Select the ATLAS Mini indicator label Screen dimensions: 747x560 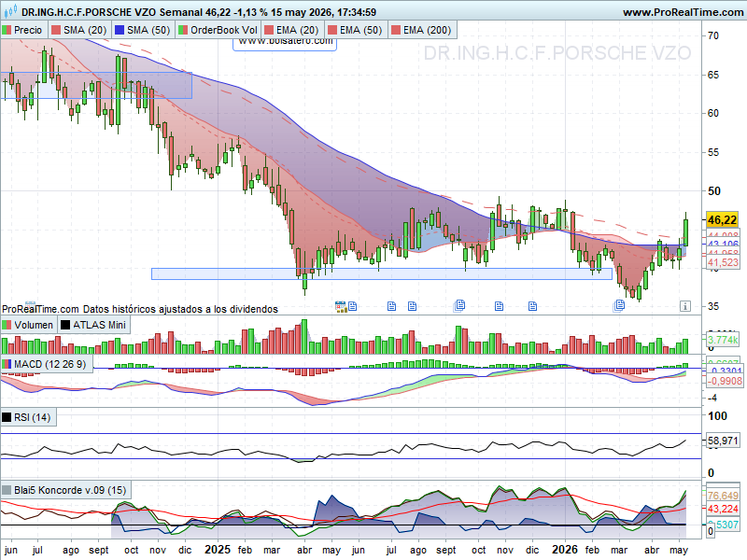[94, 325]
